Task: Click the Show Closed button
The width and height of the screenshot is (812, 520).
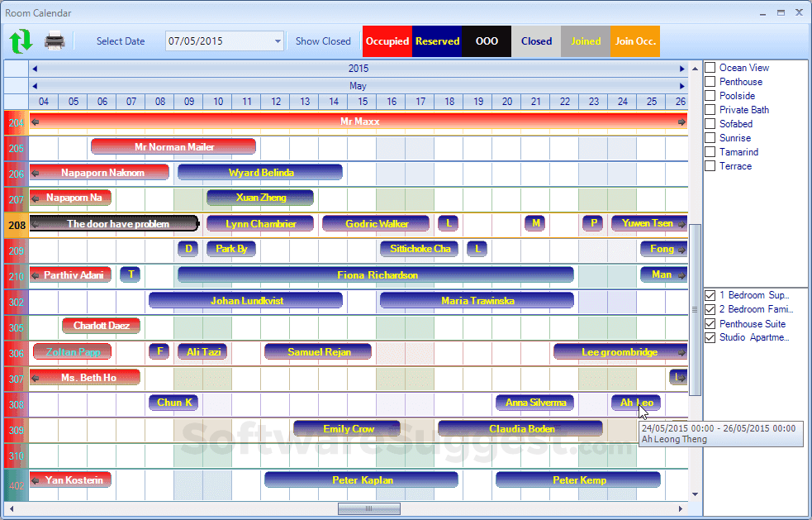Action: click(323, 41)
